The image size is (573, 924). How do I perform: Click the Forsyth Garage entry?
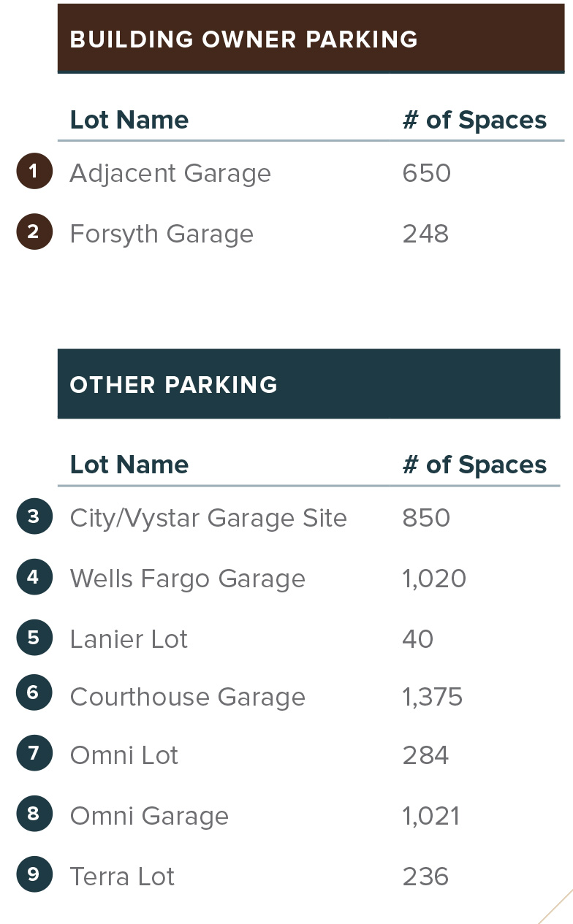point(162,234)
